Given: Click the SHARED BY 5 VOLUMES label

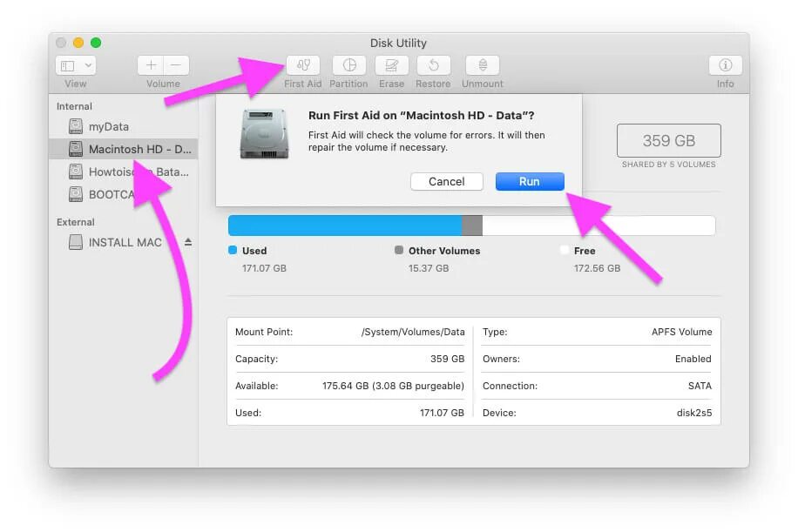Looking at the screenshot, I should coord(669,165).
